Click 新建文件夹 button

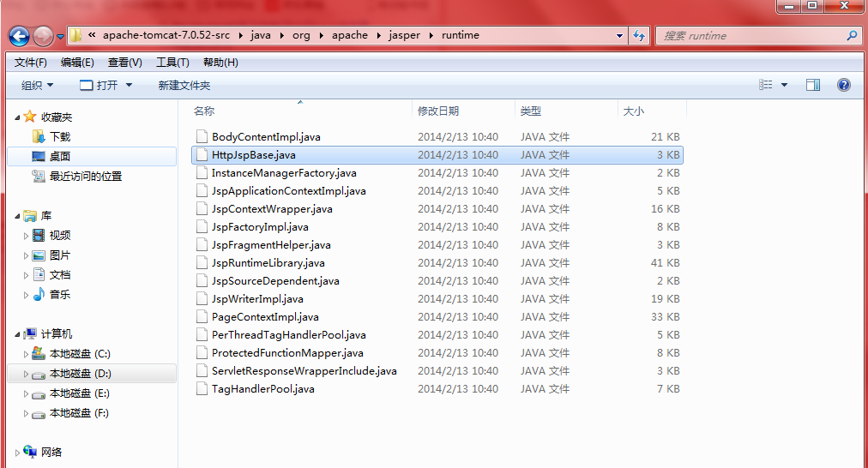(184, 85)
